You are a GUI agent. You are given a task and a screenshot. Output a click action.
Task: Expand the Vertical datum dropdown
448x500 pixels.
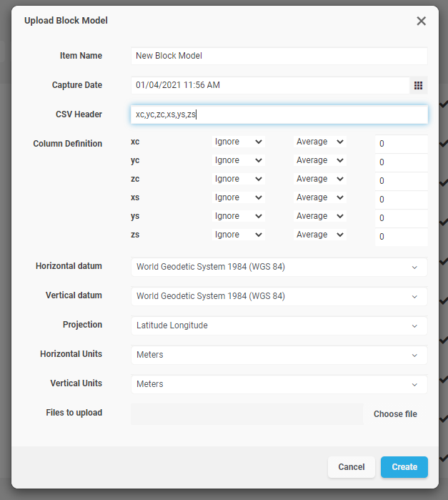(x=279, y=296)
